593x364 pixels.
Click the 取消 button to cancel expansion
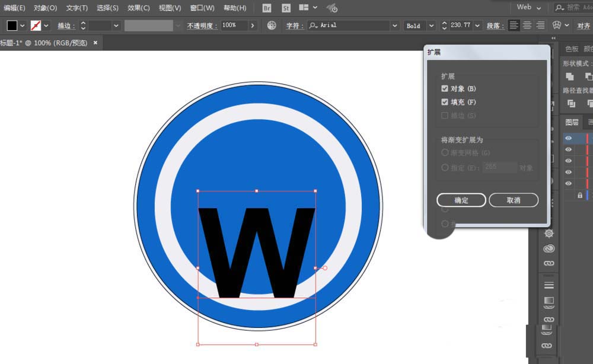tap(514, 200)
